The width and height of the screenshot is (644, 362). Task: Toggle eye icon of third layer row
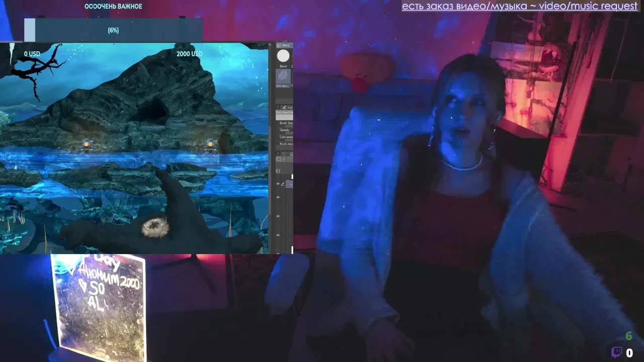[278, 216]
